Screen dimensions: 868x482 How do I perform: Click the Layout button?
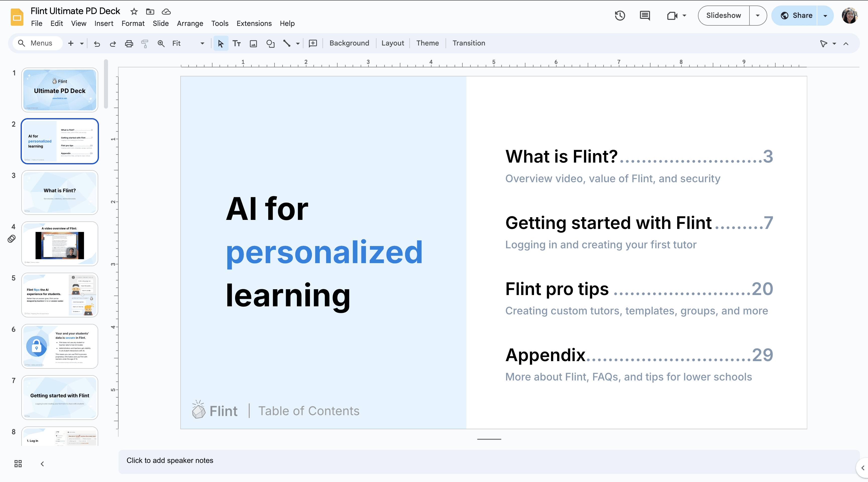pyautogui.click(x=393, y=43)
